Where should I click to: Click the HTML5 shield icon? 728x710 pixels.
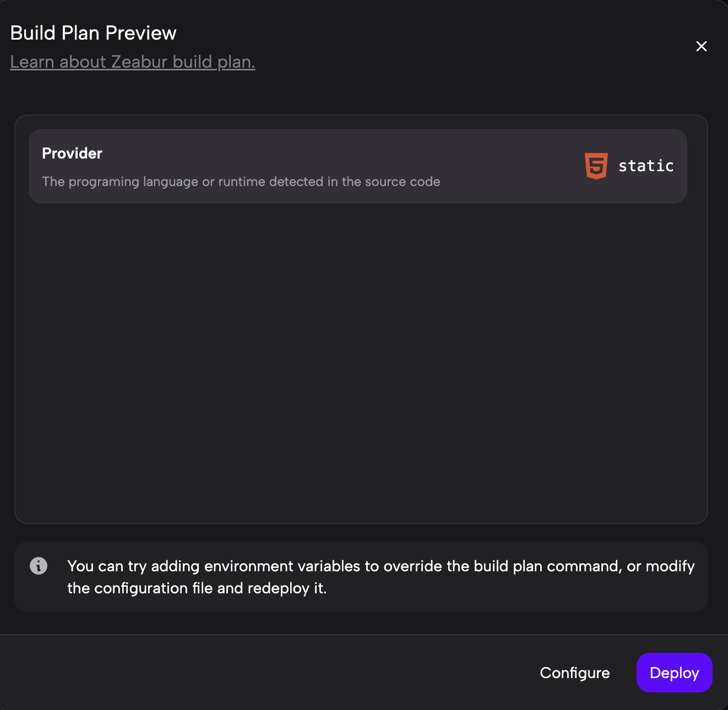[596, 166]
